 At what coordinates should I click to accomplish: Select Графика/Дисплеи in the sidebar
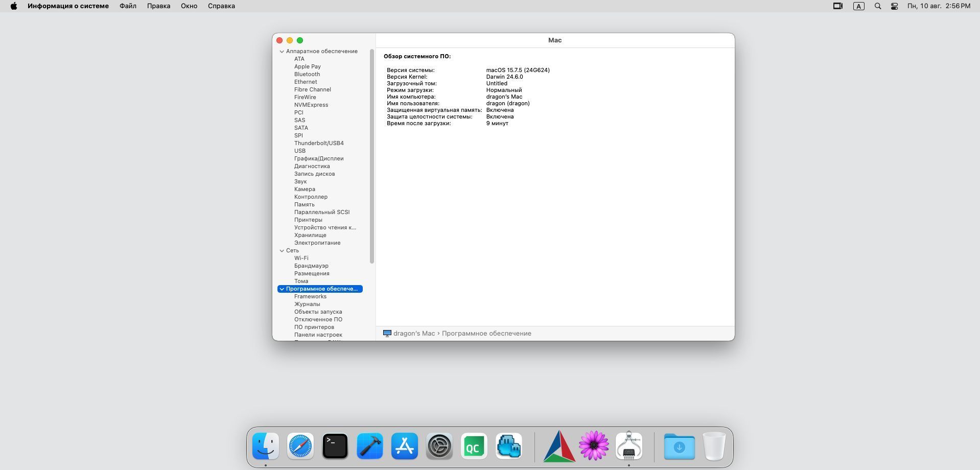tap(319, 159)
